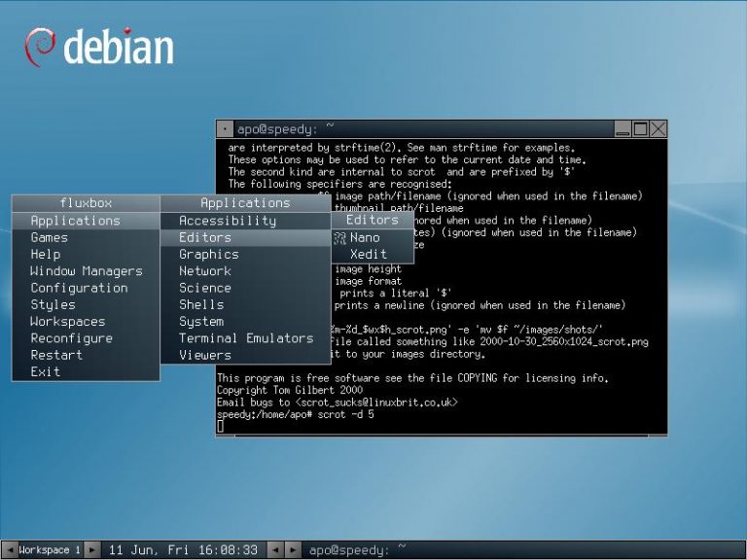This screenshot has width=747, height=560.
Task: Click the previous workspace arrow in toolbar
Action: pyautogui.click(x=9, y=550)
